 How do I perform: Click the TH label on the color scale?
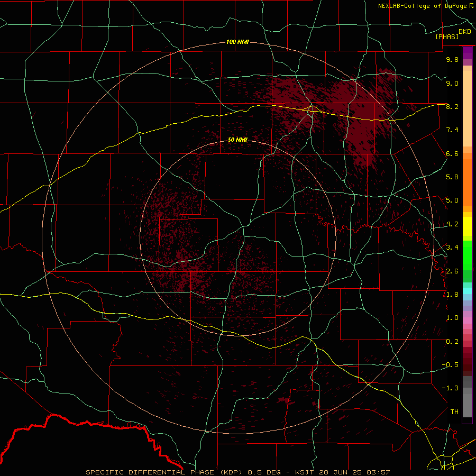[454, 412]
